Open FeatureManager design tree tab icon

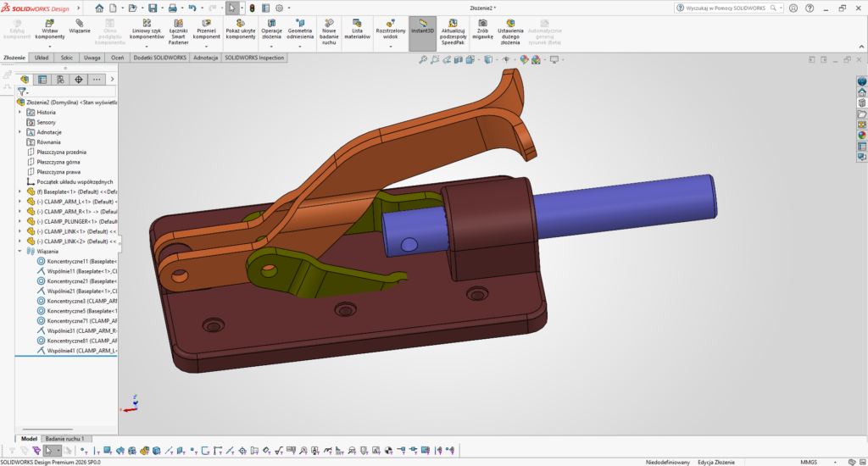(x=25, y=80)
